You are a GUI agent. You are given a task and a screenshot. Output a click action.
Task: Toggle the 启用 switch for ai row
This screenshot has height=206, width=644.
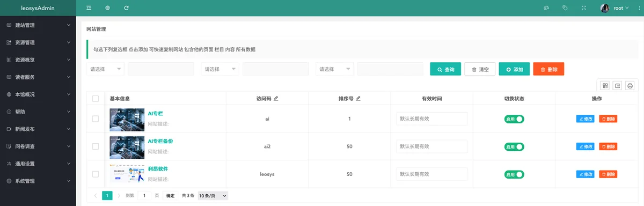click(514, 119)
